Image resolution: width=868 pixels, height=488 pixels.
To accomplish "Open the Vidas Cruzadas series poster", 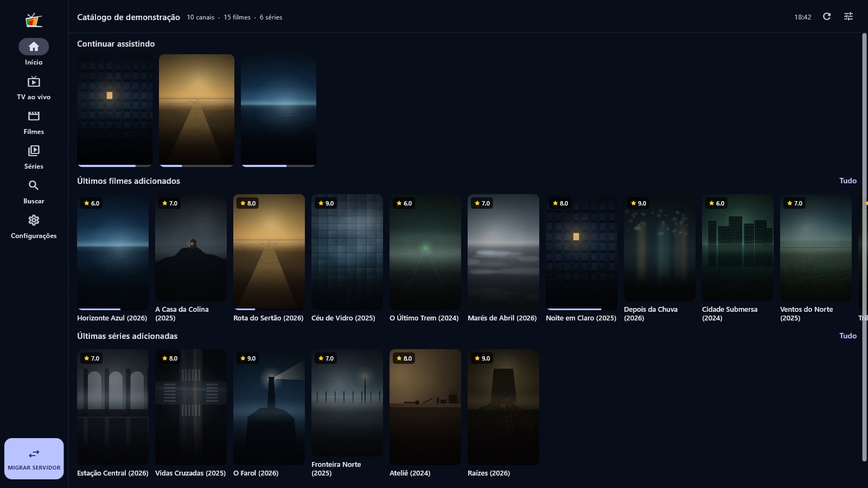I will click(x=191, y=407).
